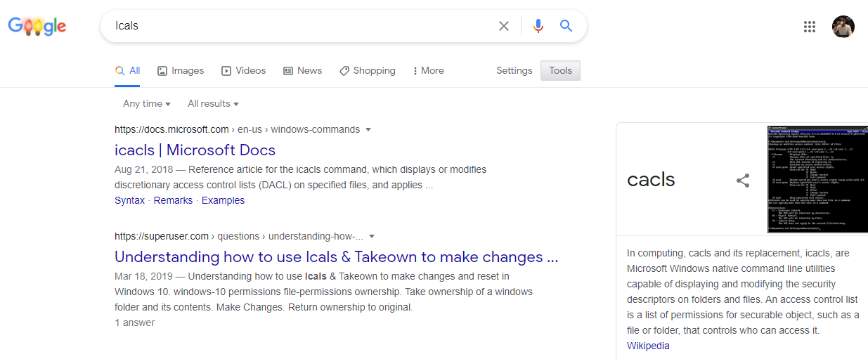Toggle the Tools button
The height and width of the screenshot is (359, 868).
560,70
